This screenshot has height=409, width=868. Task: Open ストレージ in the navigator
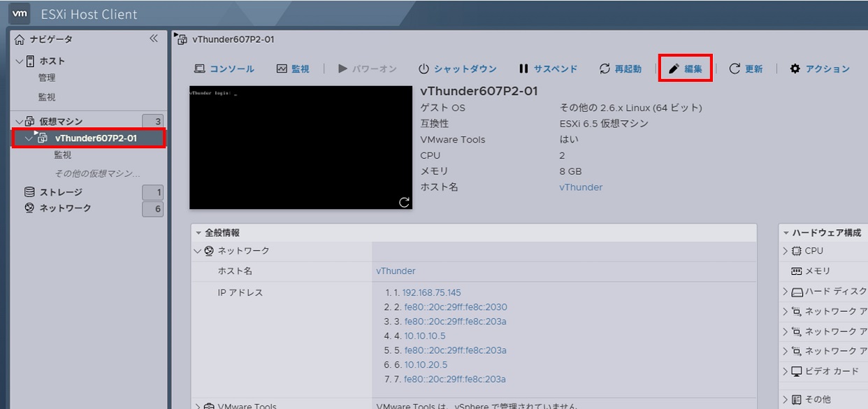tap(60, 192)
